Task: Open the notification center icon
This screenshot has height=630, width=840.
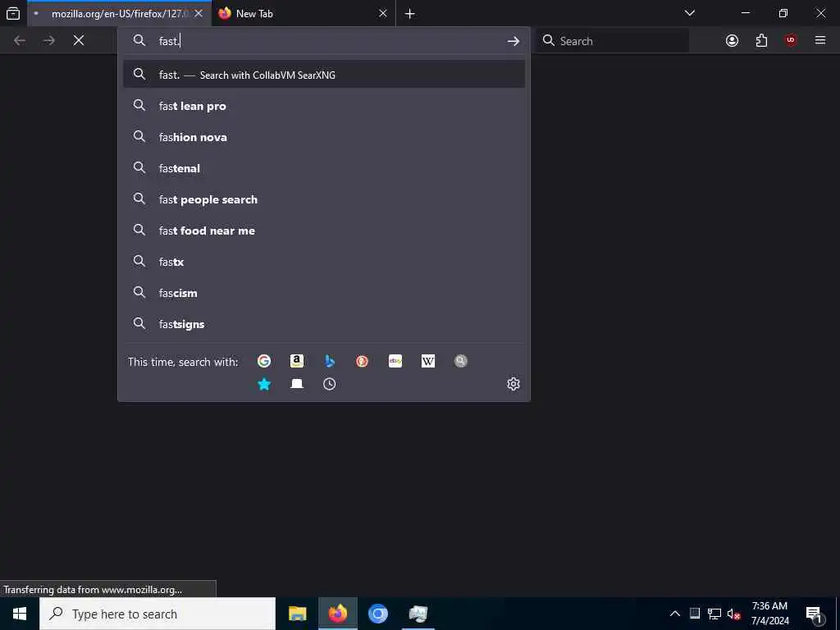Action: 814,614
